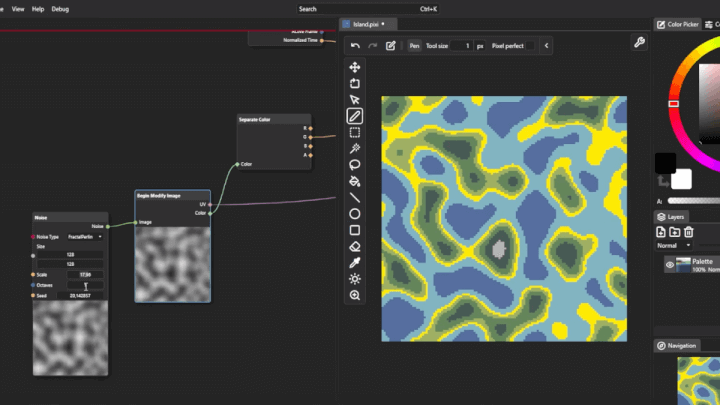Viewport: 720px width, 405px height.
Task: Toggle the Pixel perfect checkbox
Action: point(530,46)
